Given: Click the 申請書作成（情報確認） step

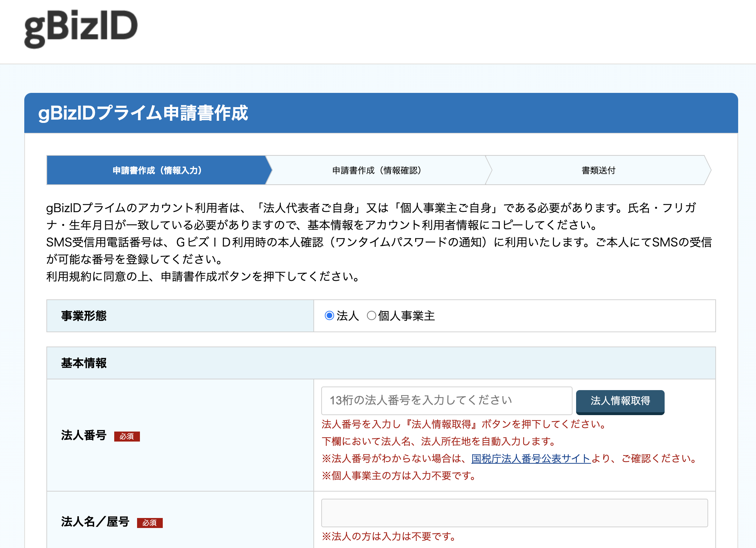Looking at the screenshot, I should (x=377, y=170).
